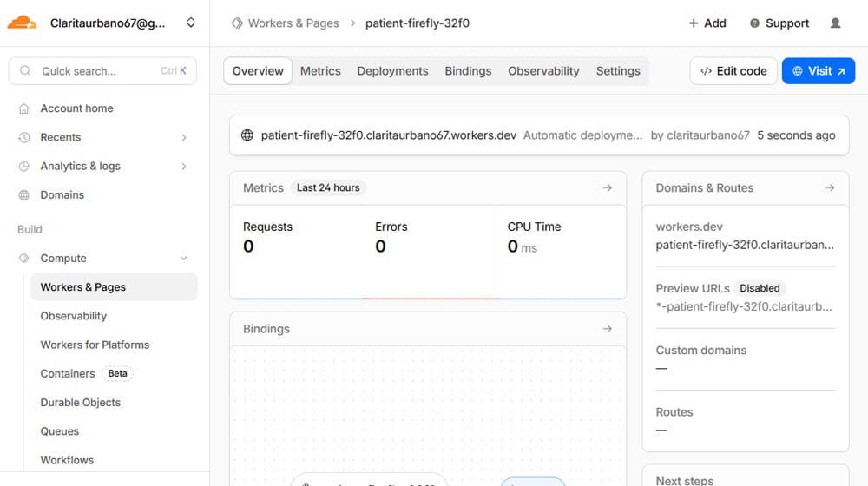Click the Account home icon
The height and width of the screenshot is (486, 868).
[x=24, y=108]
